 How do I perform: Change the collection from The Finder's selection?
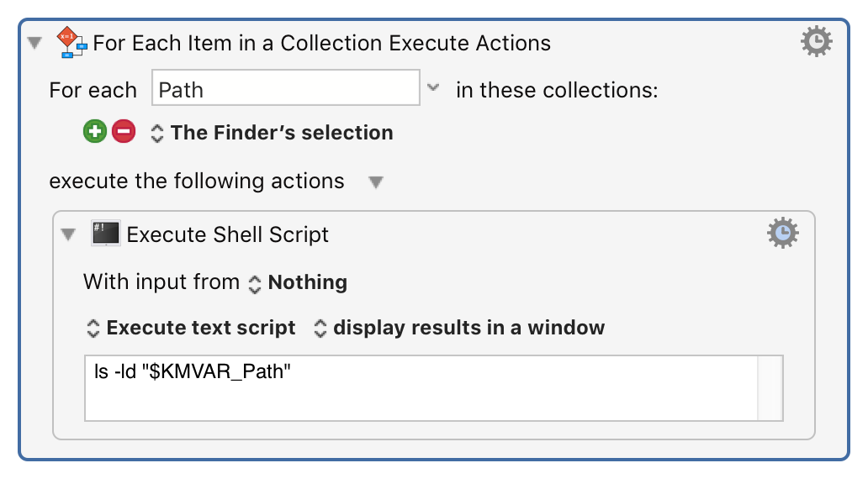281,132
